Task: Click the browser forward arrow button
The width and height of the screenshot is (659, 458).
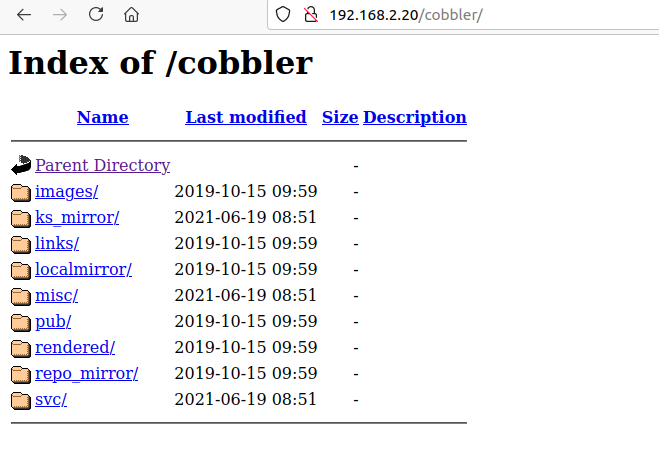Action: 60,15
